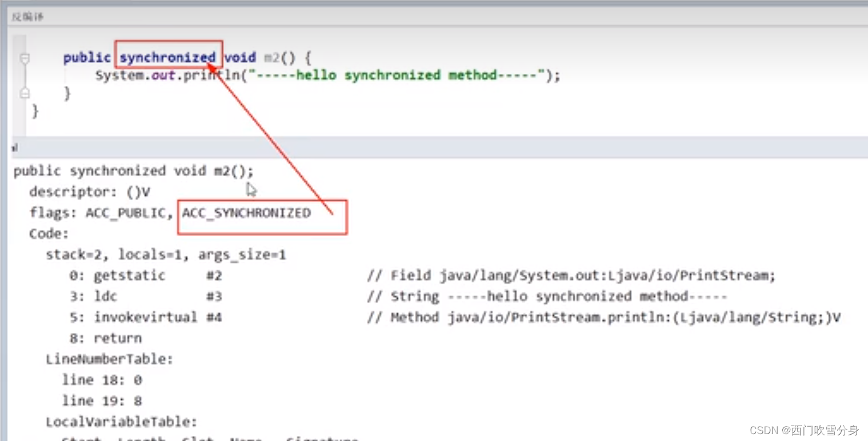
Task: Click the 'line 19: 8' entry
Action: (102, 400)
